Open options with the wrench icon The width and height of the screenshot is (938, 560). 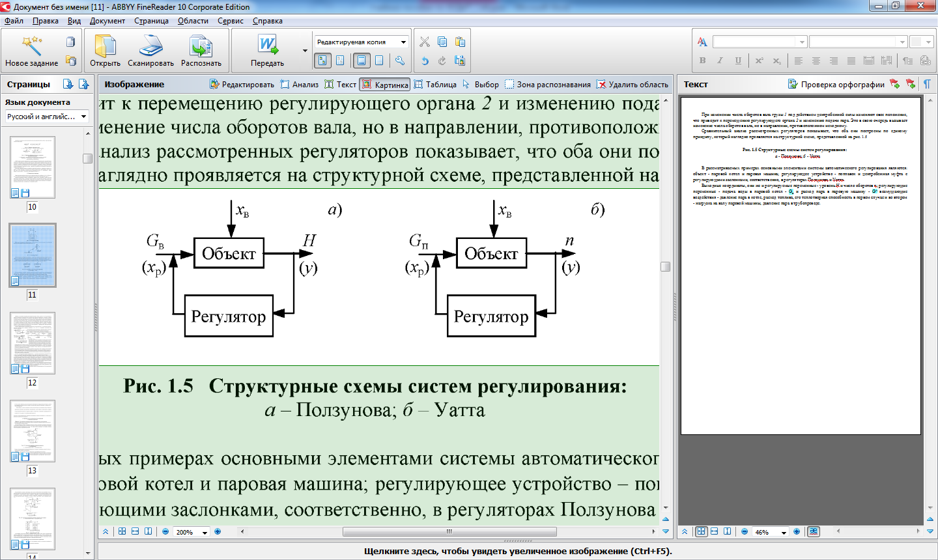tap(400, 61)
